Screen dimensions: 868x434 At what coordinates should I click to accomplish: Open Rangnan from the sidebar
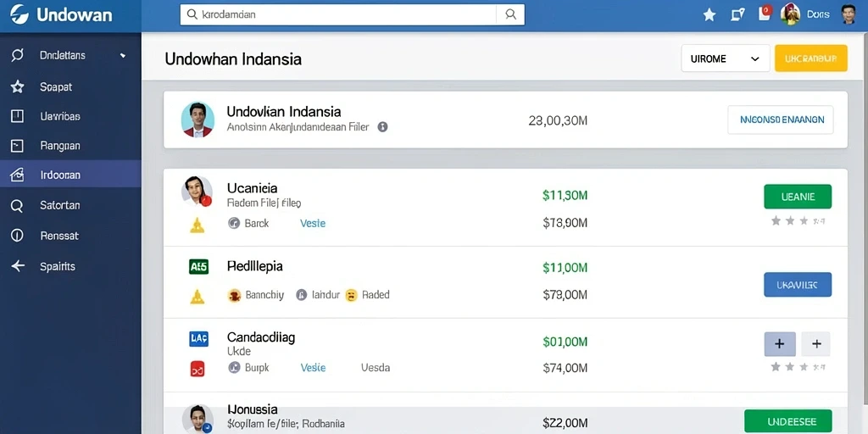tap(70, 146)
